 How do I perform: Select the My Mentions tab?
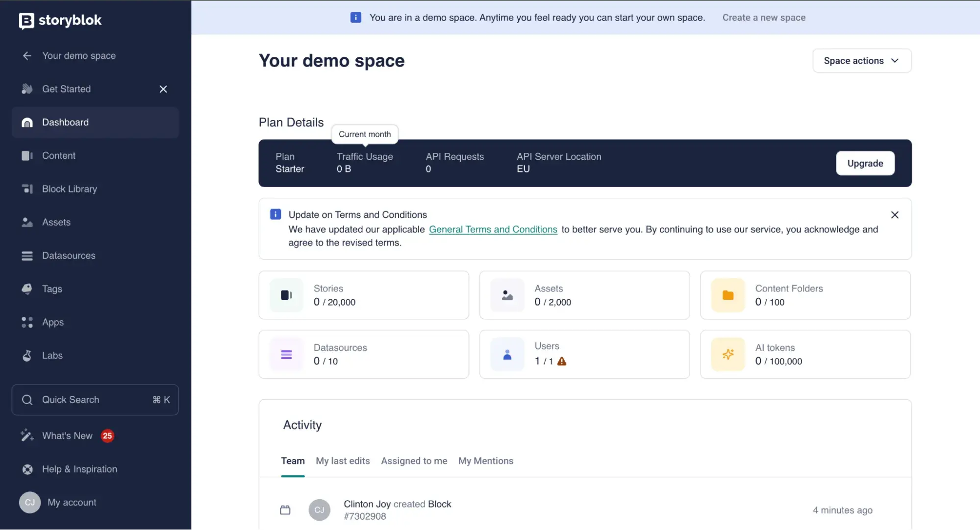[485, 461]
